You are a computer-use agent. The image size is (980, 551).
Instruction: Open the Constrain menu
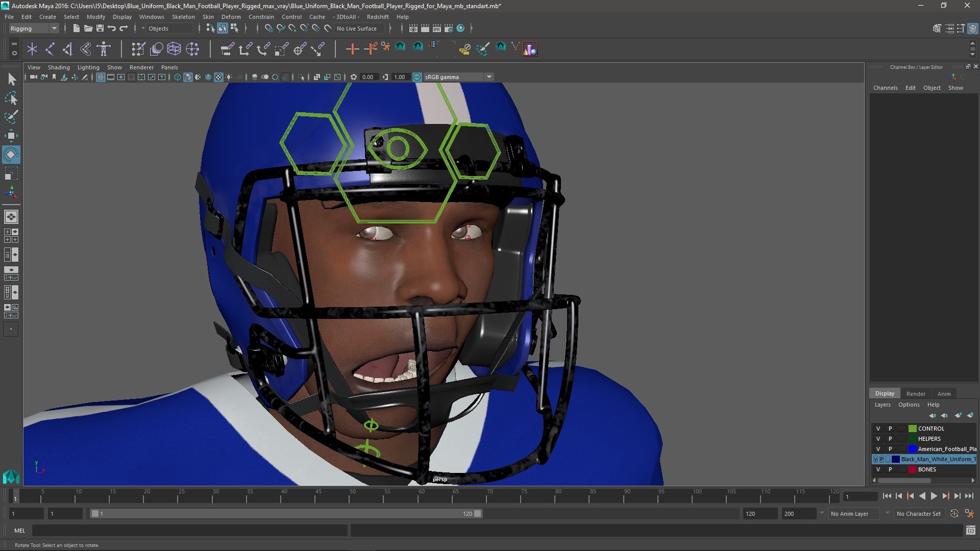coord(261,17)
